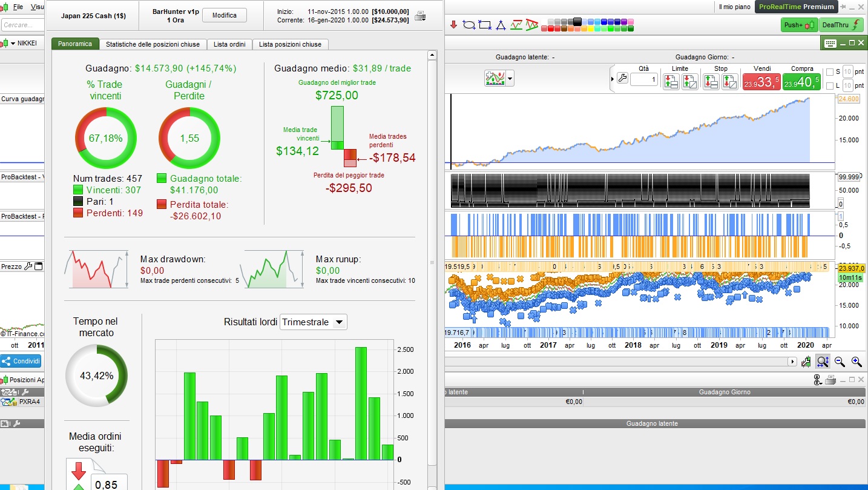Image resolution: width=868 pixels, height=490 pixels.
Task: Click the red down arrow drawing tool
Action: [453, 25]
